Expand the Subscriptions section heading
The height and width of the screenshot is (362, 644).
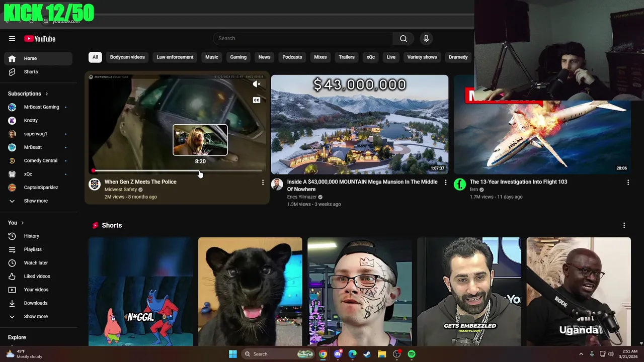pos(28,94)
